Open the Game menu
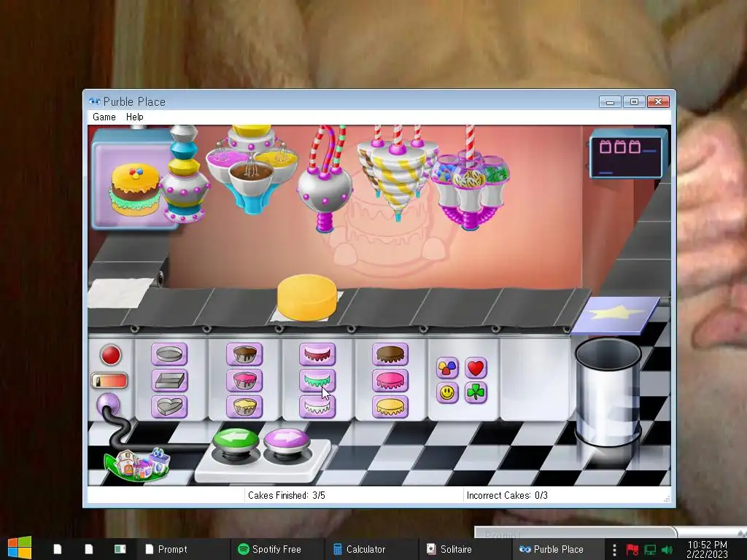The width and height of the screenshot is (747, 560). (x=104, y=117)
